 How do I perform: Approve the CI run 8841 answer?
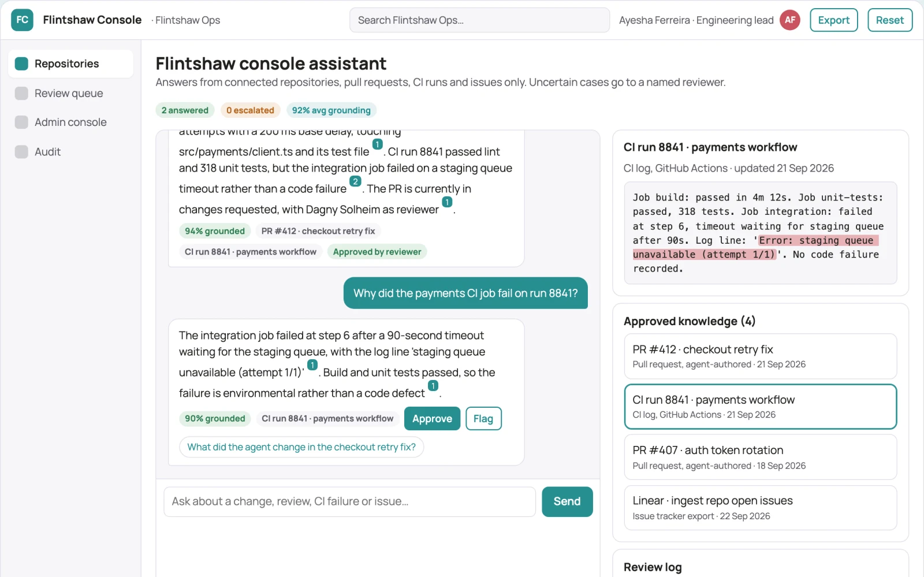pyautogui.click(x=432, y=419)
